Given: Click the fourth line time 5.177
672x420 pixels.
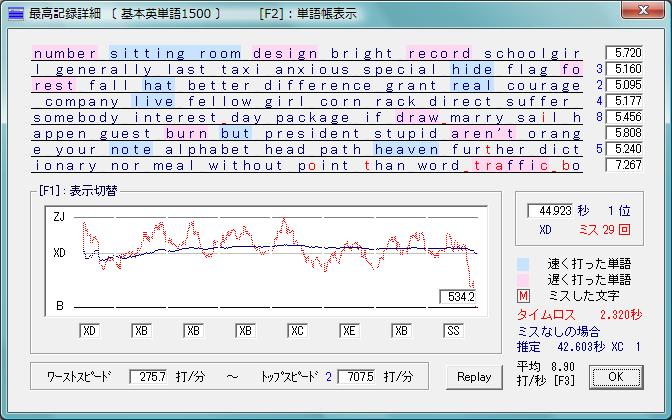Looking at the screenshot, I should (x=624, y=101).
